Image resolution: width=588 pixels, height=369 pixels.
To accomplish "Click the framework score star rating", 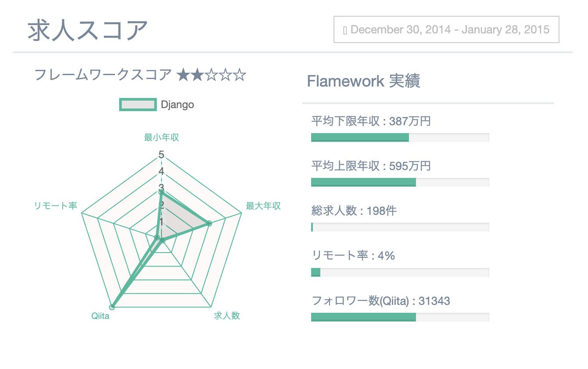I will tap(211, 76).
